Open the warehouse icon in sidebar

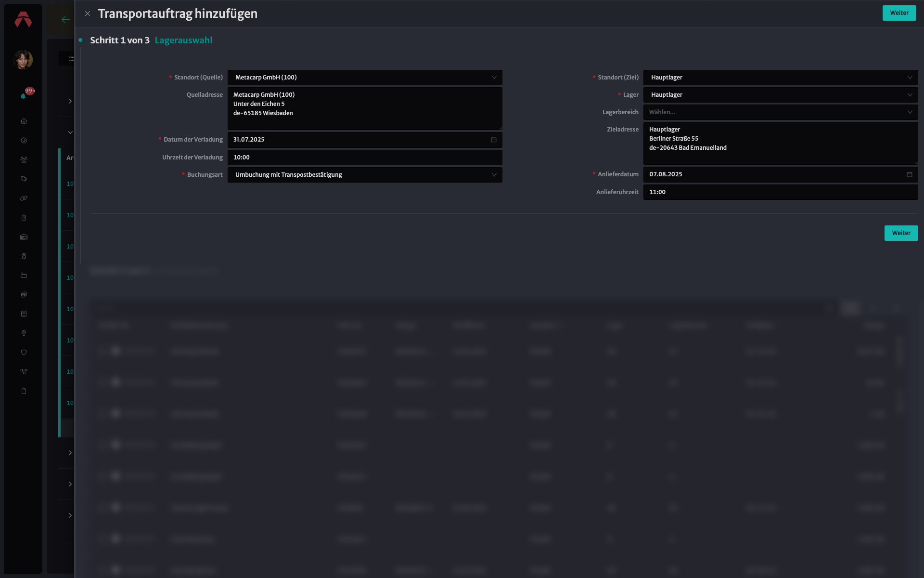click(x=24, y=237)
